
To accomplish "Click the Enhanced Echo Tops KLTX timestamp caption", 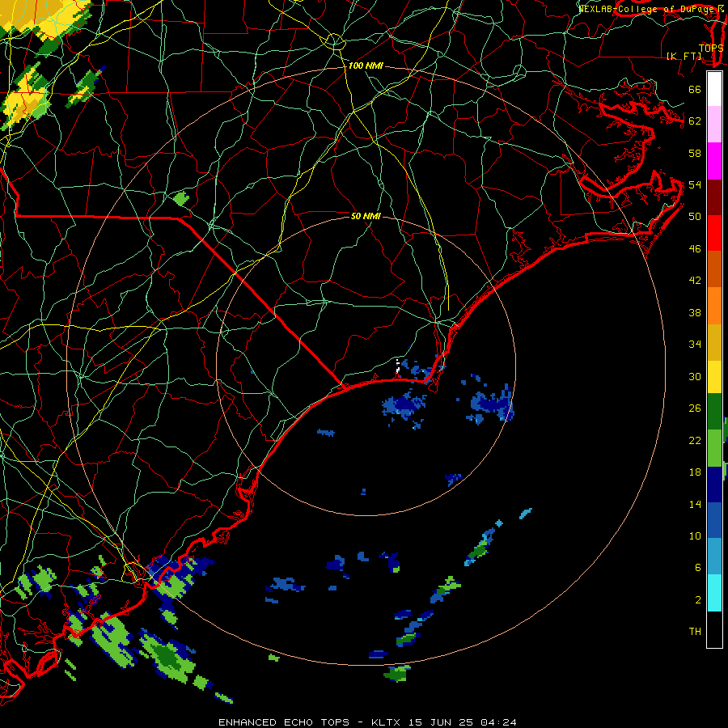I will coord(367,722).
